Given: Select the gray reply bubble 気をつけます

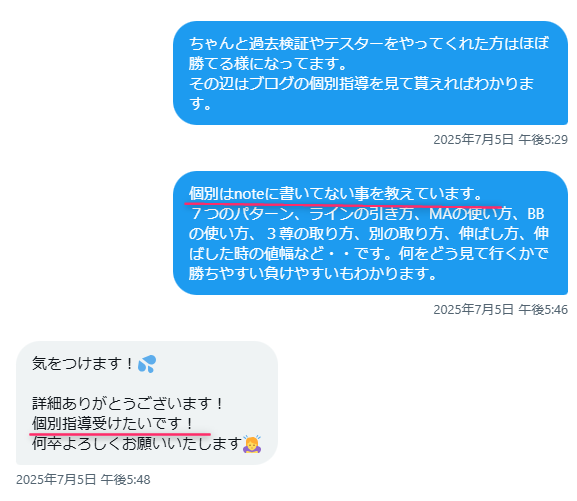Looking at the screenshot, I should (147, 403).
